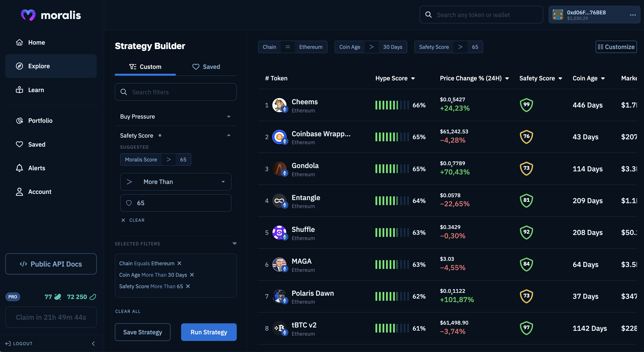Viewport: 644px width, 352px height.
Task: Click MAGA safety shield 84
Action: click(x=527, y=264)
